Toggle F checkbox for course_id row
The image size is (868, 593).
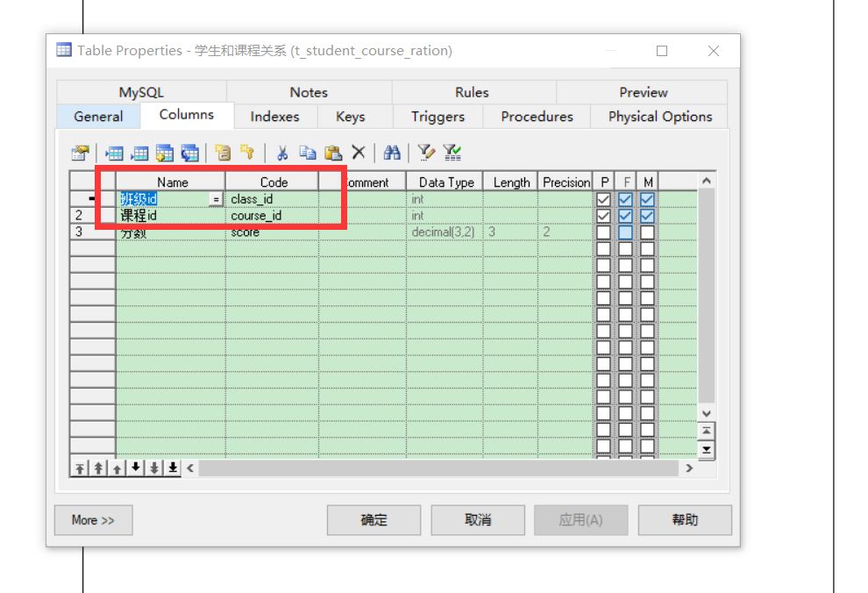point(625,216)
